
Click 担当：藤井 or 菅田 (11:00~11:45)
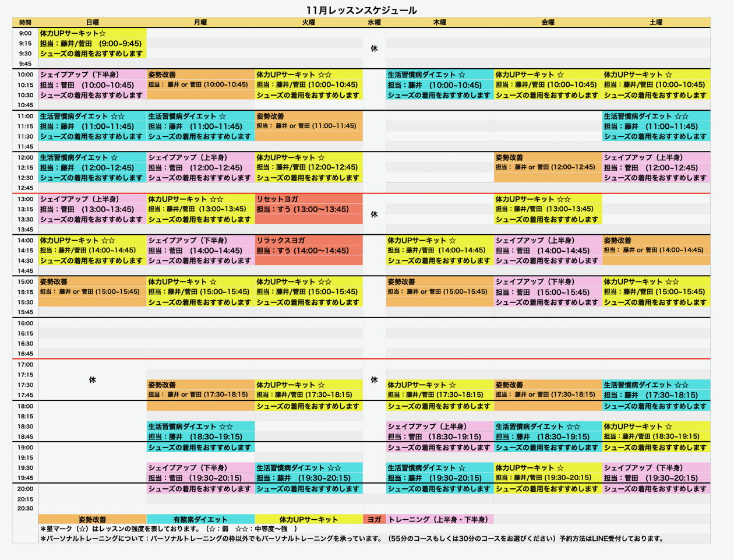click(x=309, y=126)
